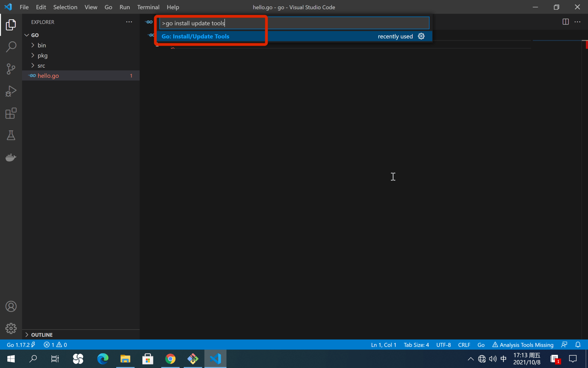Expand the OUTLINE section
The image size is (588, 368).
[x=81, y=335]
